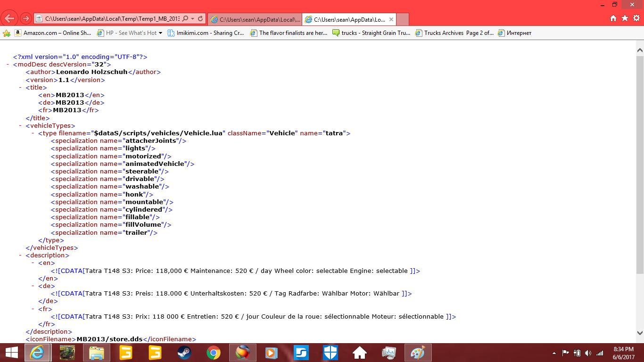Viewport: 644px width, 362px height.
Task: Click the browser Back arrow button
Action: [10, 18]
